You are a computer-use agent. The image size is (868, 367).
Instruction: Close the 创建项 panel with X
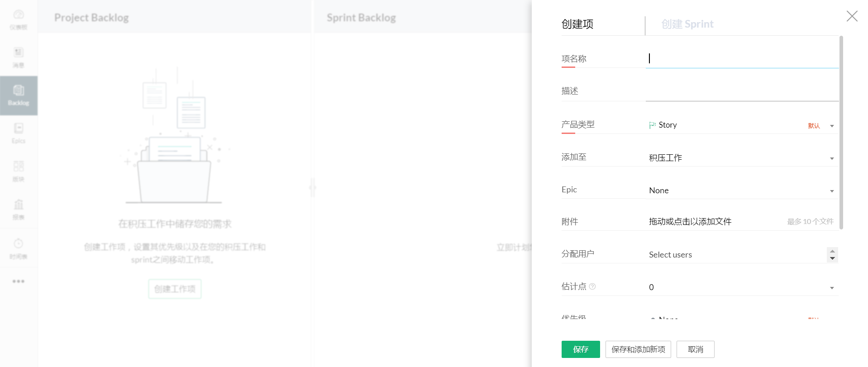pos(852,16)
